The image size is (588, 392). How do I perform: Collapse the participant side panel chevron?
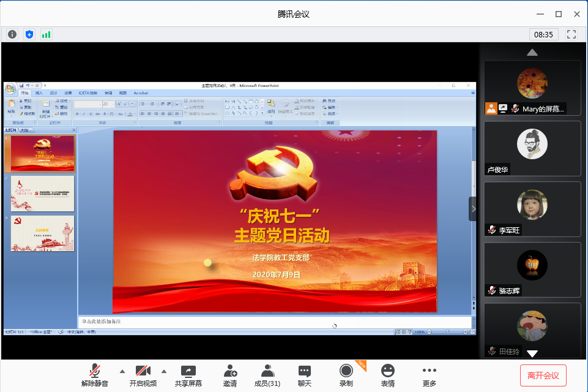click(x=473, y=209)
